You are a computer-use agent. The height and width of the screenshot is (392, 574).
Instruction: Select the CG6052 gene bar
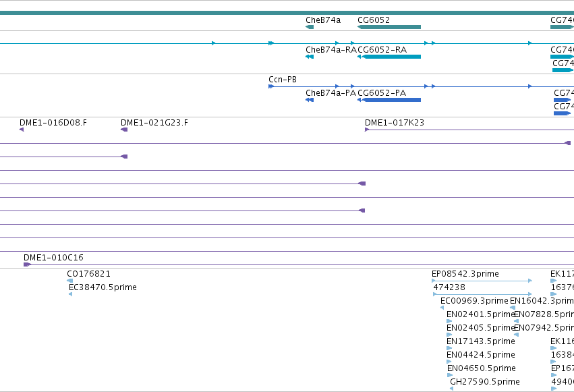389,27
